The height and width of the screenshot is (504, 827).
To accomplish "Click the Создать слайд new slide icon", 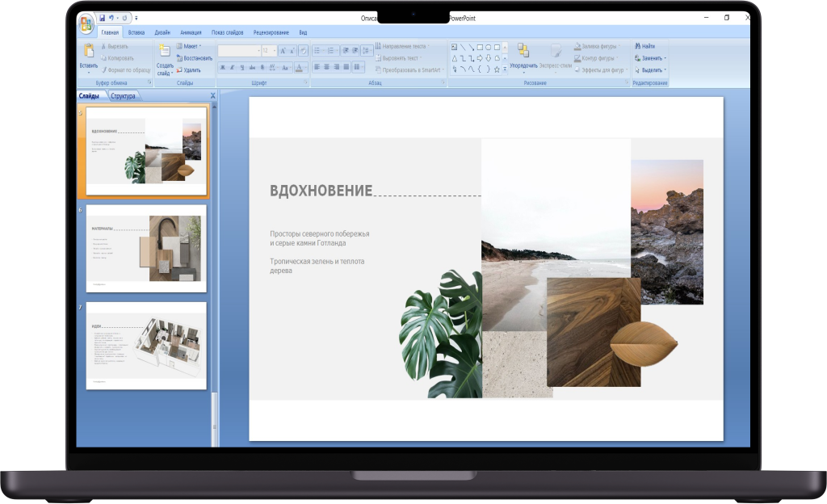I will (x=165, y=51).
